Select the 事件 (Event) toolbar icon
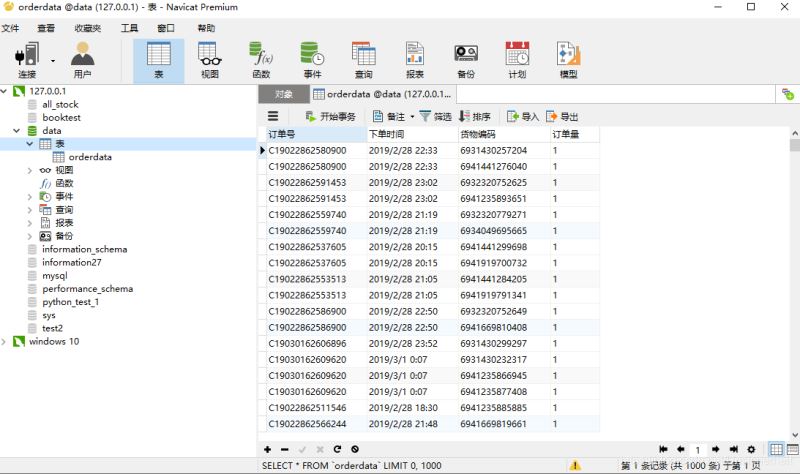This screenshot has width=800, height=474. tap(312, 60)
